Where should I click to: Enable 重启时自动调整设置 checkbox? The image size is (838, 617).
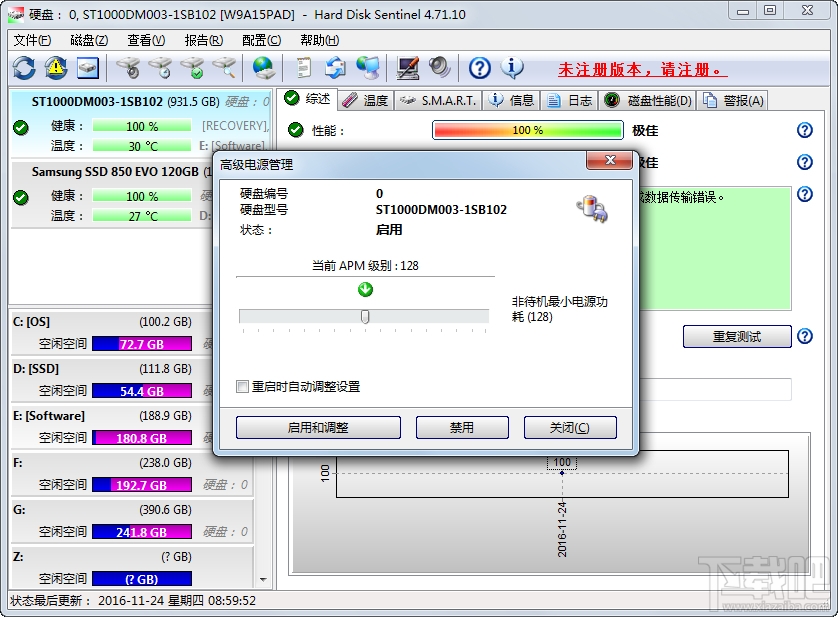[243, 386]
